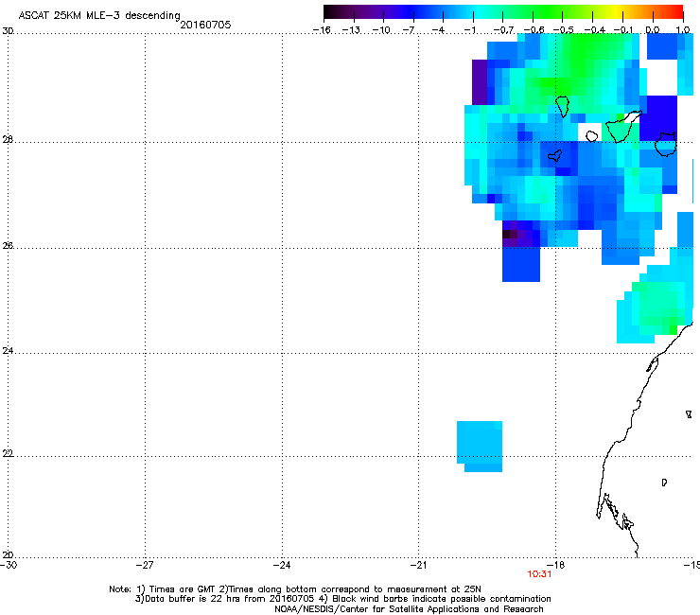700x615 pixels.
Task: Click the -0.1 label on the color scale
Action: point(623,30)
